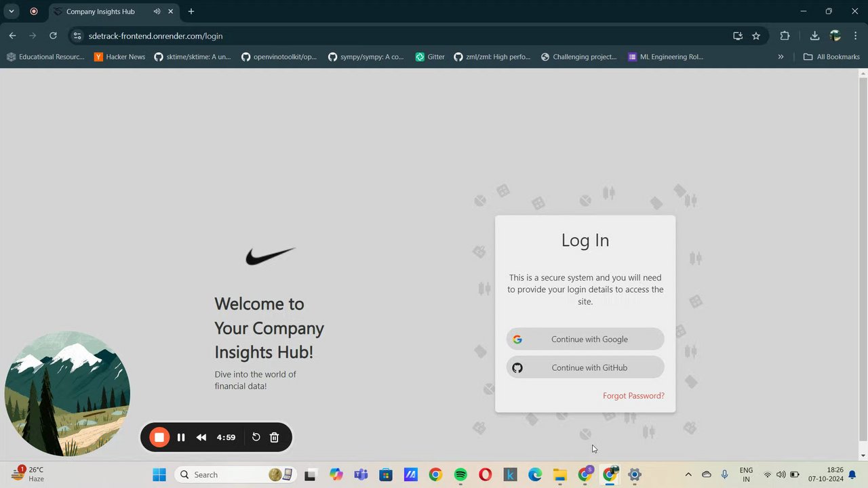Screen dimensions: 868x488
Task: Open Microsoft Edge from taskbar
Action: tap(535, 474)
